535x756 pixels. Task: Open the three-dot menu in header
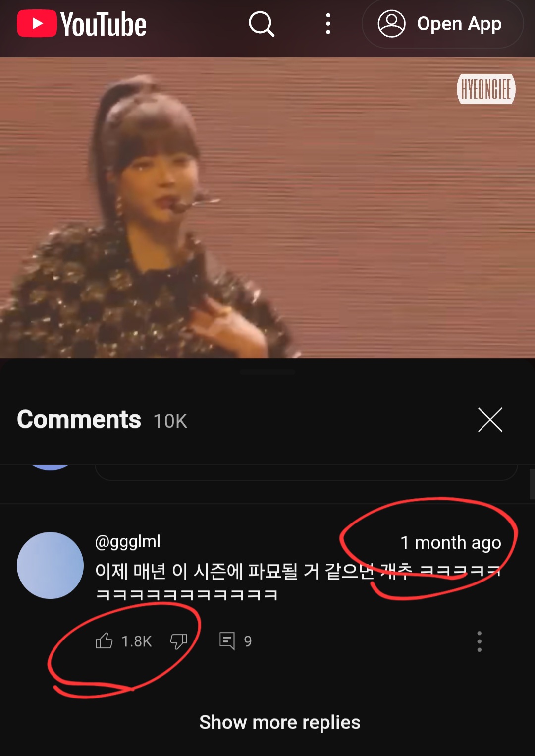pos(328,24)
